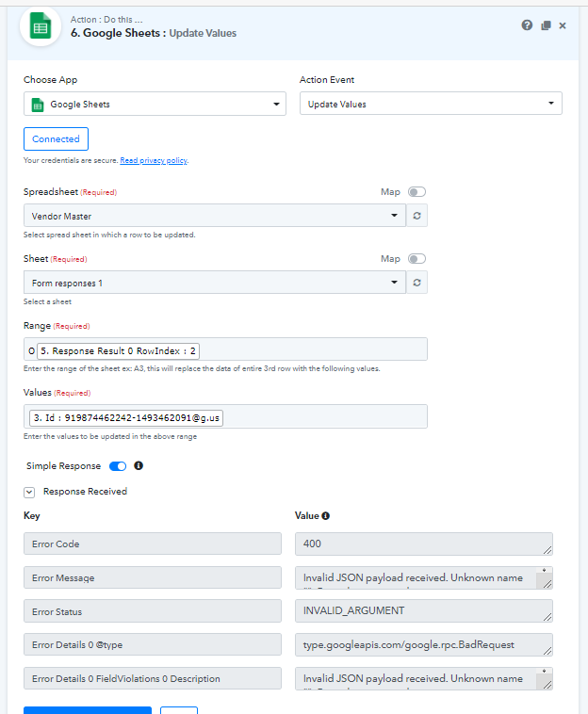Refresh the Spreadsheet list
588x714 pixels.
click(x=416, y=216)
